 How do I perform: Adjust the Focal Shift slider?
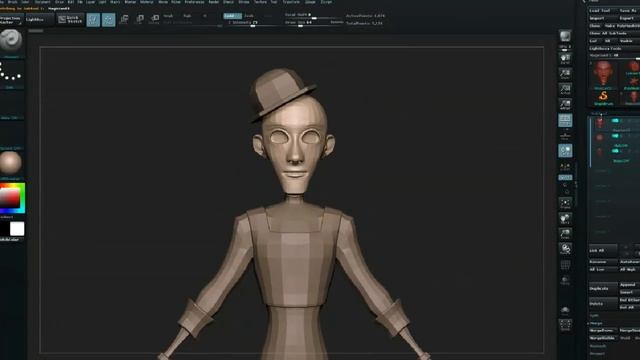(313, 15)
